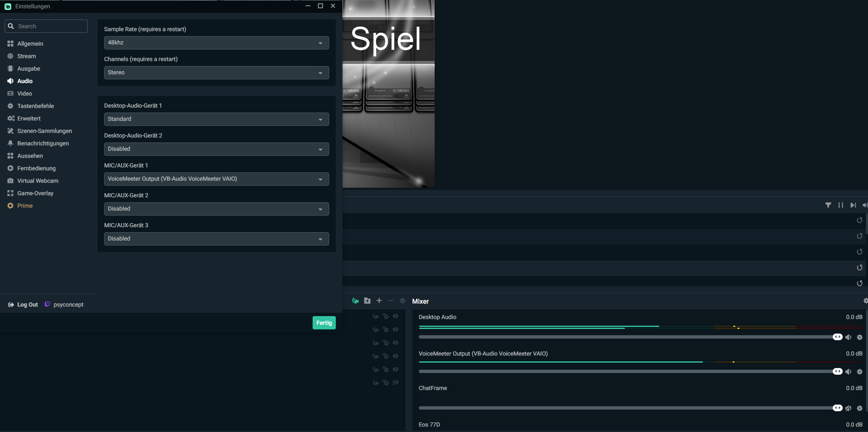Lock the top source in the list
The height and width of the screenshot is (432, 868).
[x=385, y=316]
